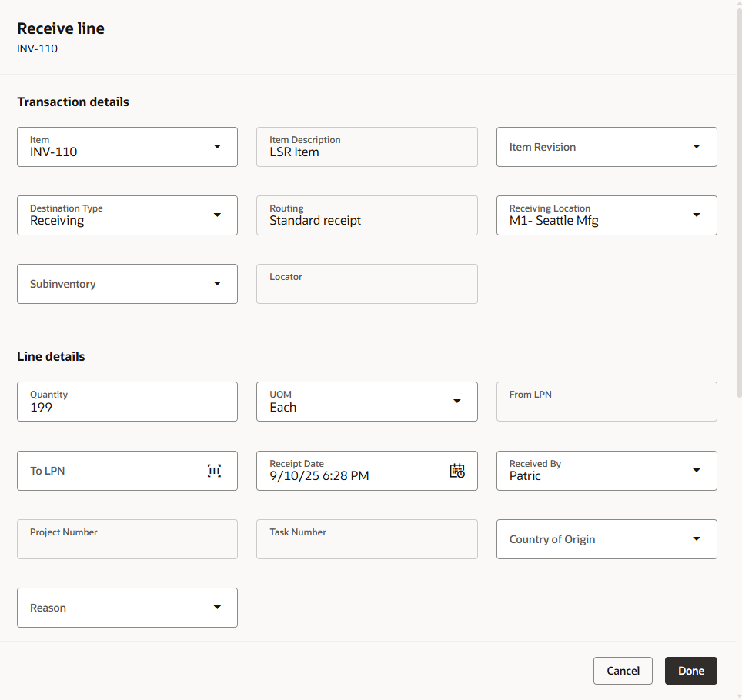This screenshot has width=742, height=700.
Task: Expand the Reason dropdown arrow
Action: point(217,608)
